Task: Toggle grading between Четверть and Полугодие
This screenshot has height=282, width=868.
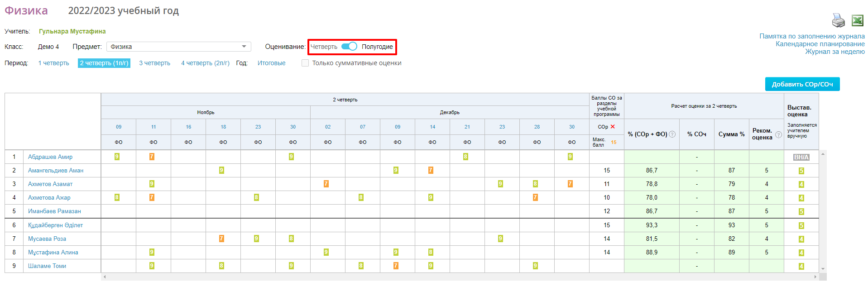Action: 349,47
